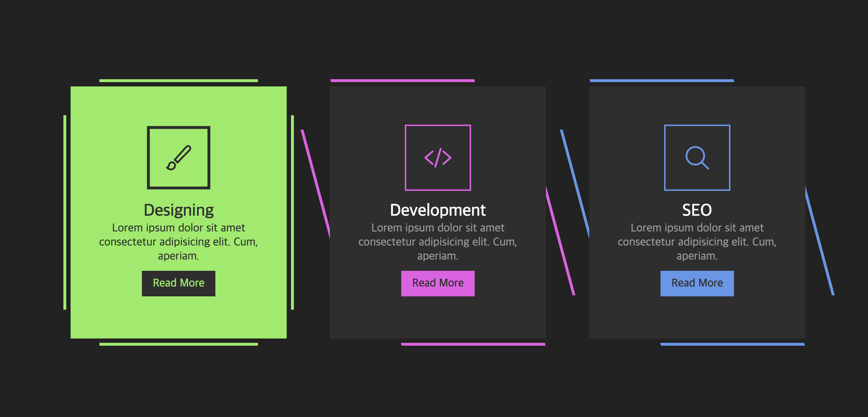Click green bar above Designing card
868x417 pixels.
click(179, 81)
